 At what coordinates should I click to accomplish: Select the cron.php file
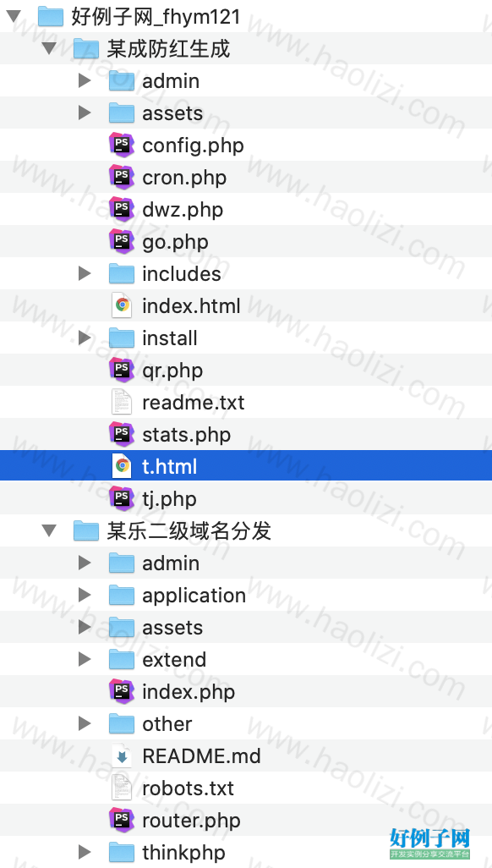point(246,177)
